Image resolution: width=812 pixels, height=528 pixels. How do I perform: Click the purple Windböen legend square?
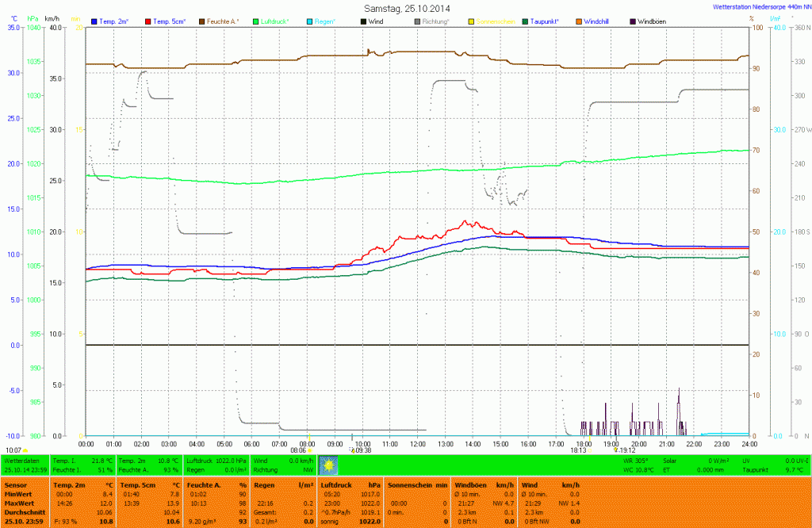coord(632,20)
